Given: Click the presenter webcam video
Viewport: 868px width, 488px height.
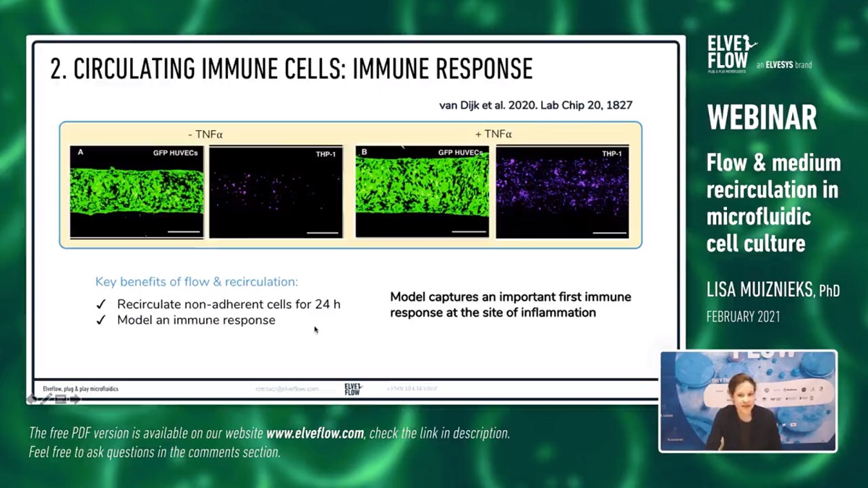Looking at the screenshot, I should click(x=748, y=401).
